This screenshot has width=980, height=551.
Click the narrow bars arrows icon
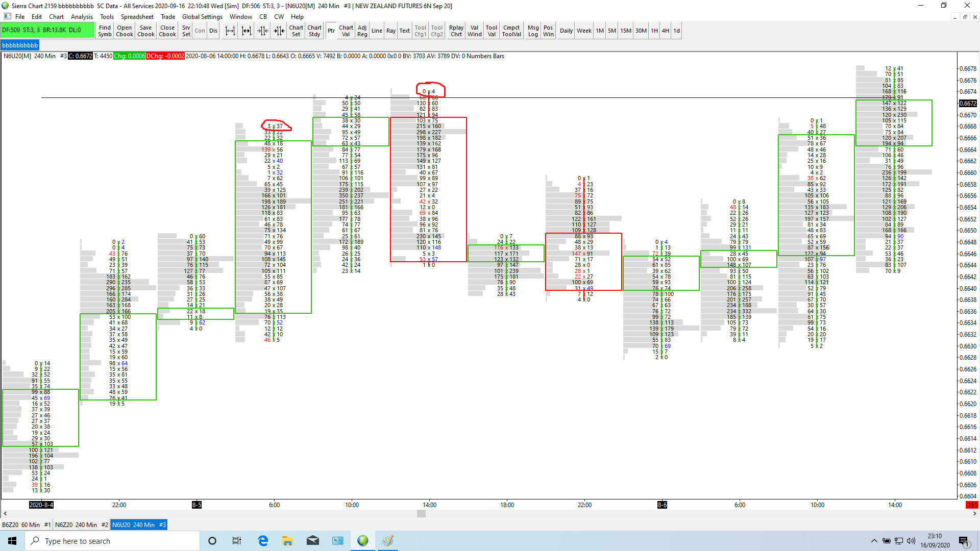coord(279,31)
